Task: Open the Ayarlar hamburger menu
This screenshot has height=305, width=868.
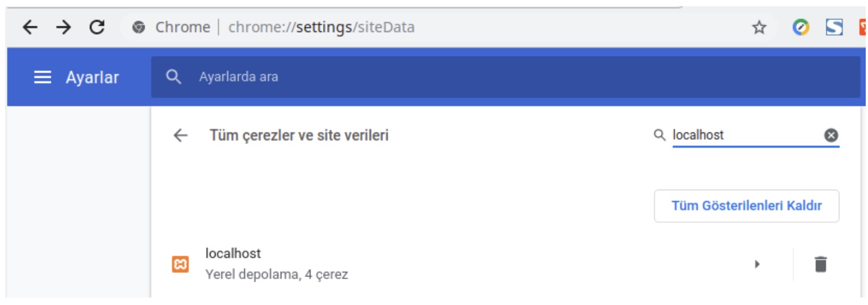Action: coord(43,77)
